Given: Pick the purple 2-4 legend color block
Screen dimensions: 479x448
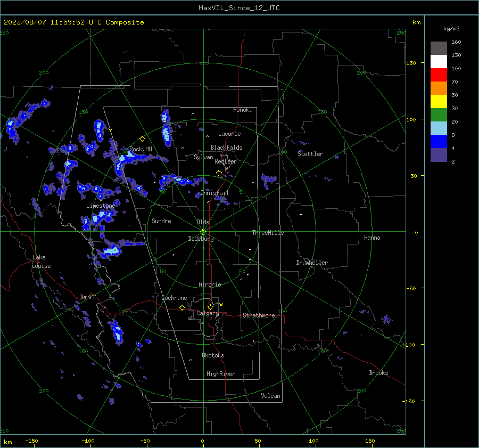Looking at the screenshot, I should click(439, 154).
